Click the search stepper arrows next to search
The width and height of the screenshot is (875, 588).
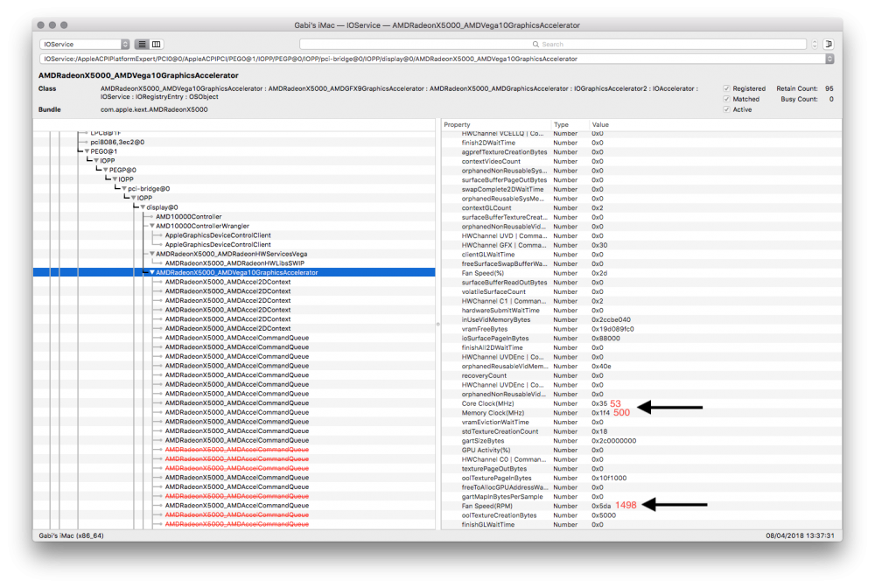815,44
